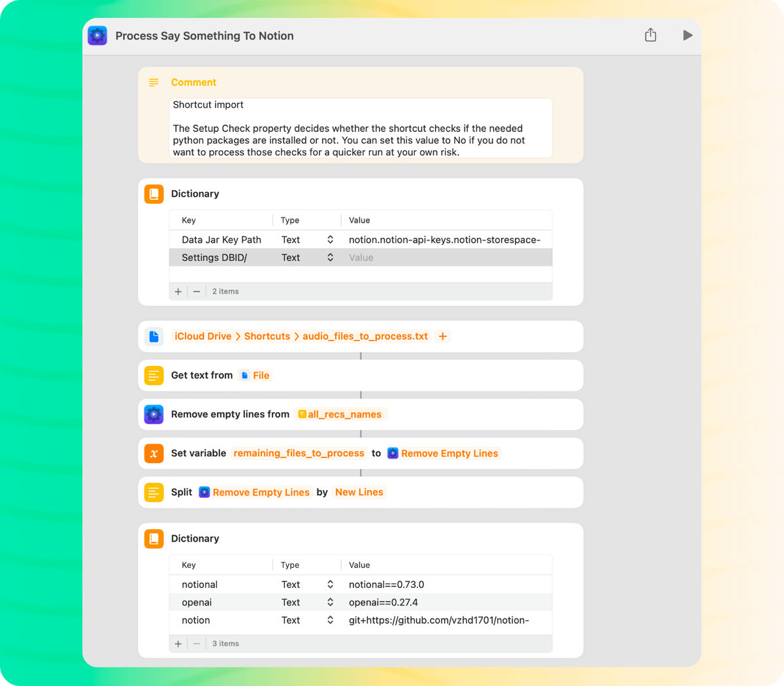Open type dropdown for Data Jar Key Path
Screen dimensions: 784x686
(330, 240)
